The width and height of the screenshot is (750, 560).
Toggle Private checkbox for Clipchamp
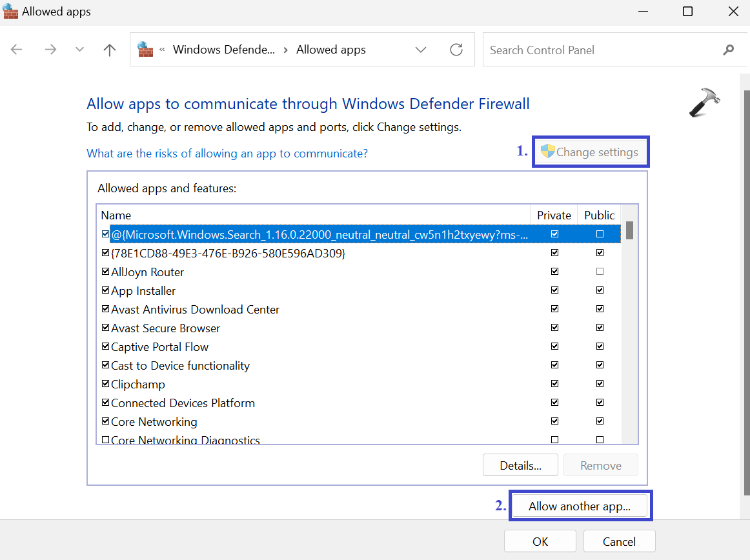click(x=554, y=385)
